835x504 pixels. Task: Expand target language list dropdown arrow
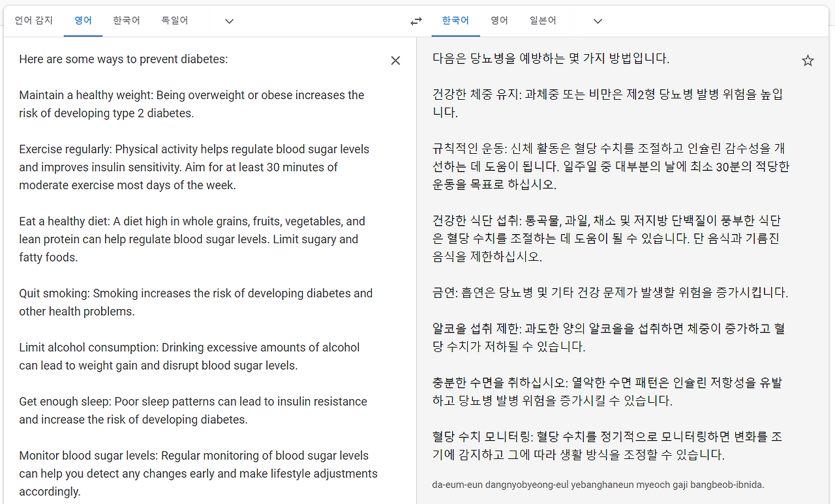[x=598, y=22]
